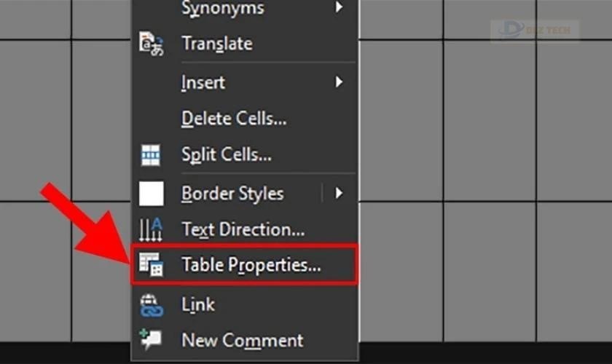The height and width of the screenshot is (364, 612).
Task: Click the New Comment speech bubble icon
Action: [151, 339]
